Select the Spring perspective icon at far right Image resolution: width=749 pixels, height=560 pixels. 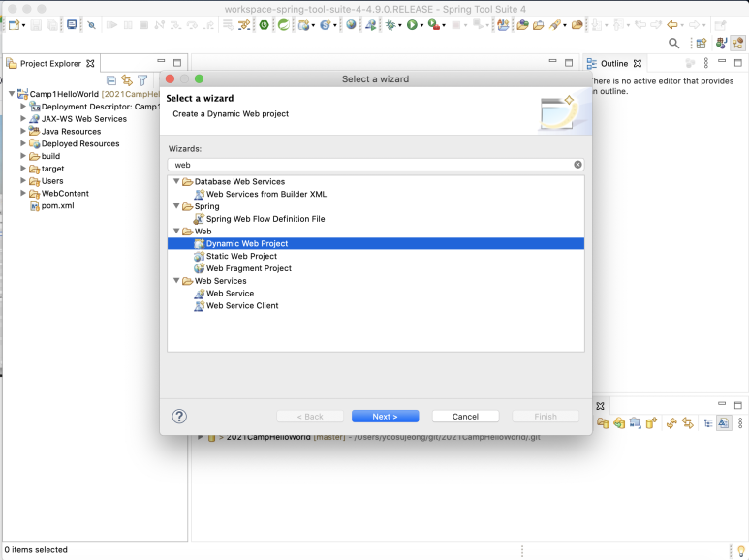click(738, 43)
